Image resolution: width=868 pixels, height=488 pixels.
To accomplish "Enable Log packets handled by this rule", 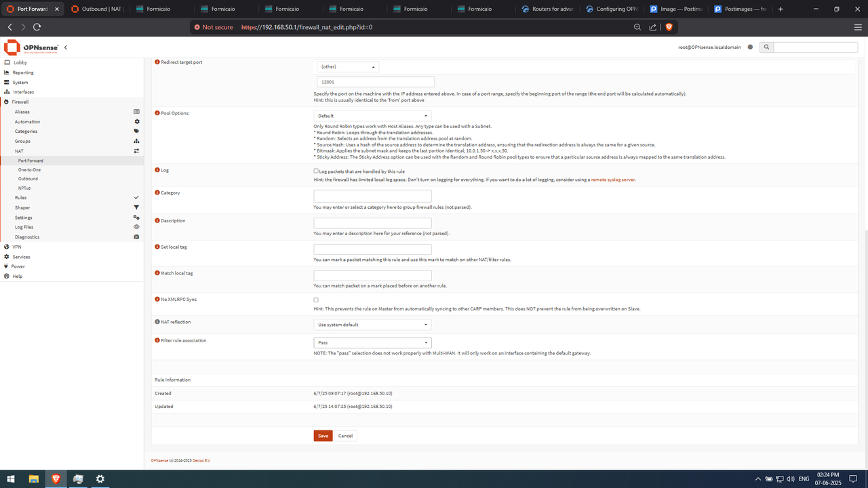I will coord(316,171).
